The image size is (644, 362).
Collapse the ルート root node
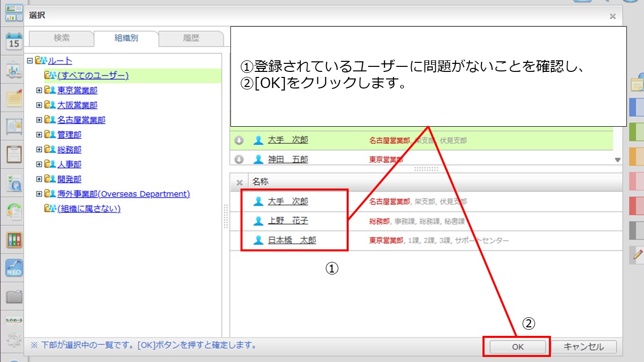30,61
